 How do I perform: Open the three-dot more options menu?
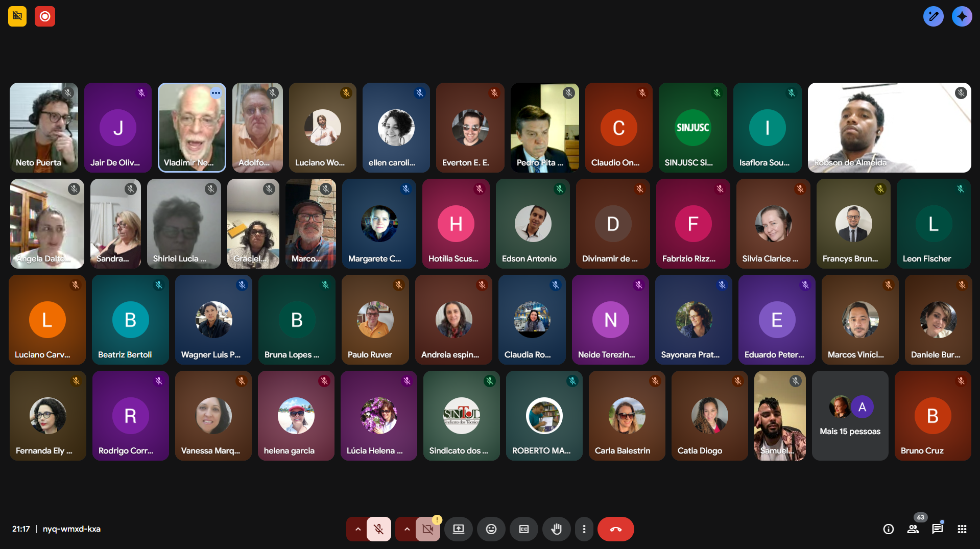pyautogui.click(x=584, y=529)
